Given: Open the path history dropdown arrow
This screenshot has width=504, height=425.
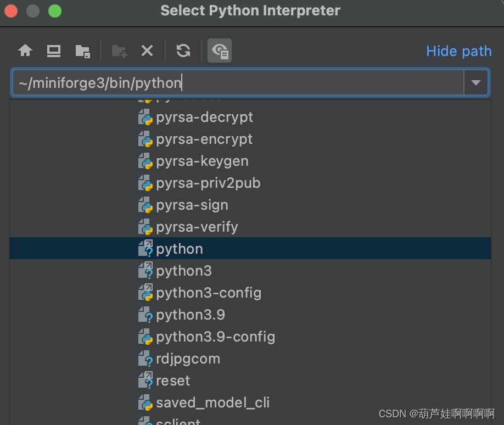Looking at the screenshot, I should 476,83.
